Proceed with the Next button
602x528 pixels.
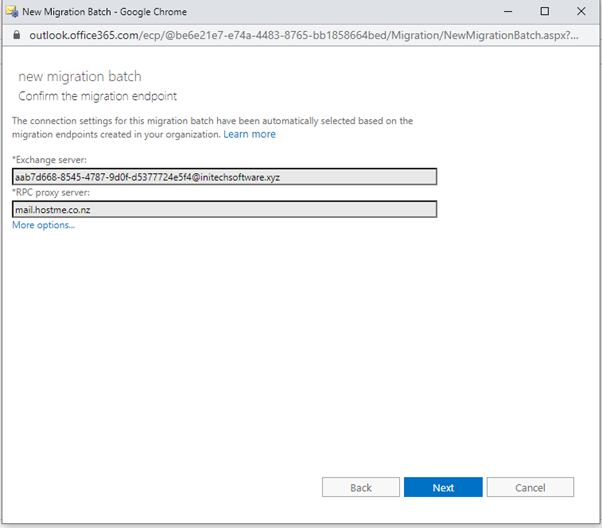coord(443,487)
